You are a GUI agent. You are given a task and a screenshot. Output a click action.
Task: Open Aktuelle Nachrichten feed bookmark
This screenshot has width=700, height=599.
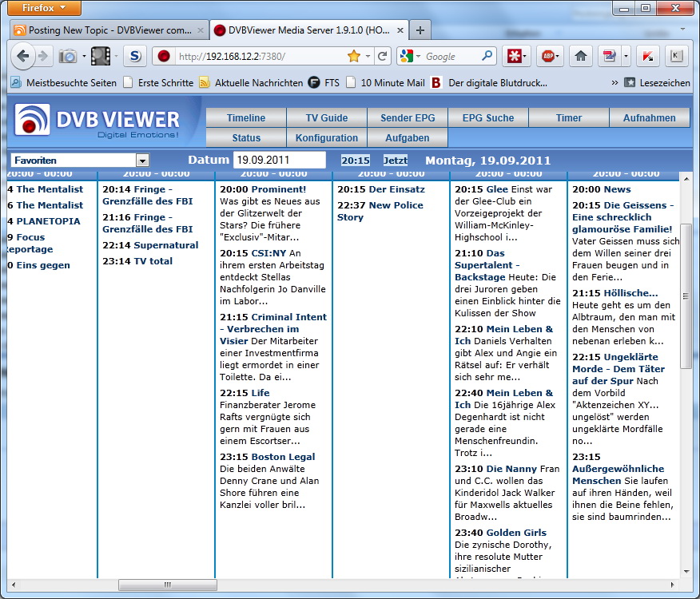(251, 82)
